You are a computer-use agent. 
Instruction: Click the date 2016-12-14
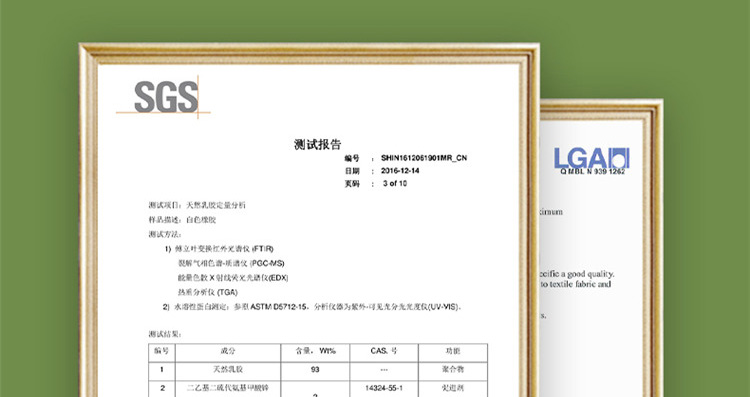(400, 171)
